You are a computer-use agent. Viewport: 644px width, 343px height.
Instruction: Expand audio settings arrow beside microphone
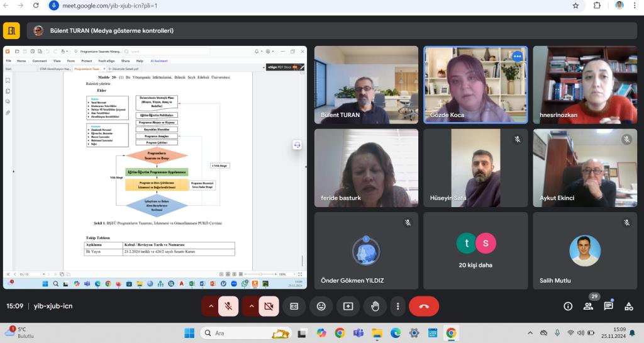210,306
